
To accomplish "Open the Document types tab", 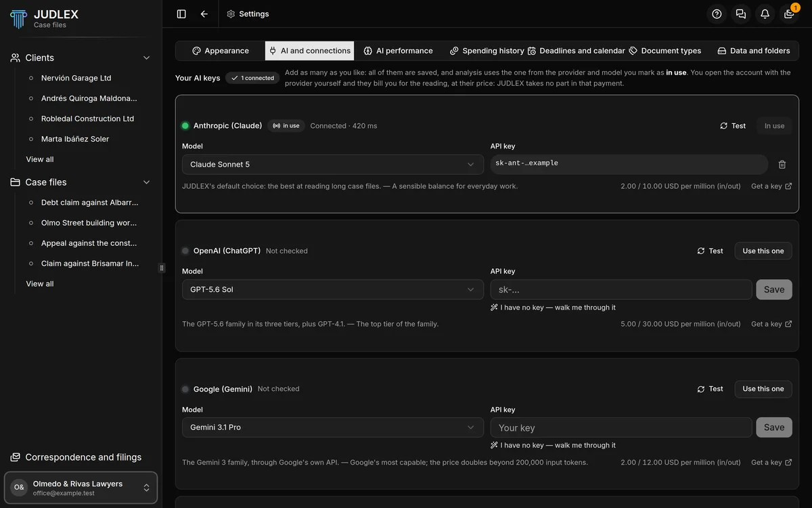I will tap(665, 51).
